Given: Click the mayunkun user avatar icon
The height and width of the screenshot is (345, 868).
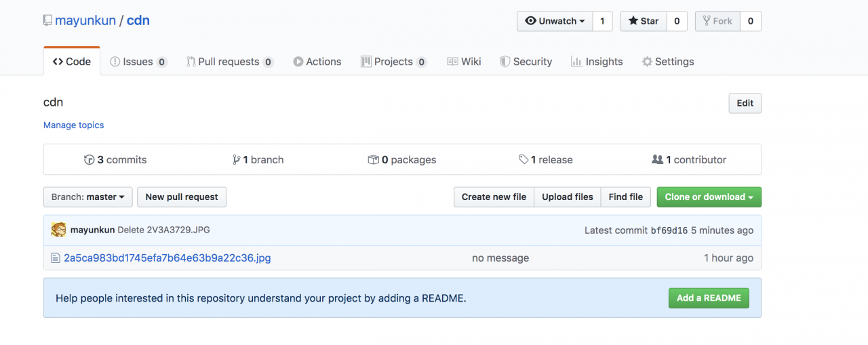Looking at the screenshot, I should [x=58, y=230].
